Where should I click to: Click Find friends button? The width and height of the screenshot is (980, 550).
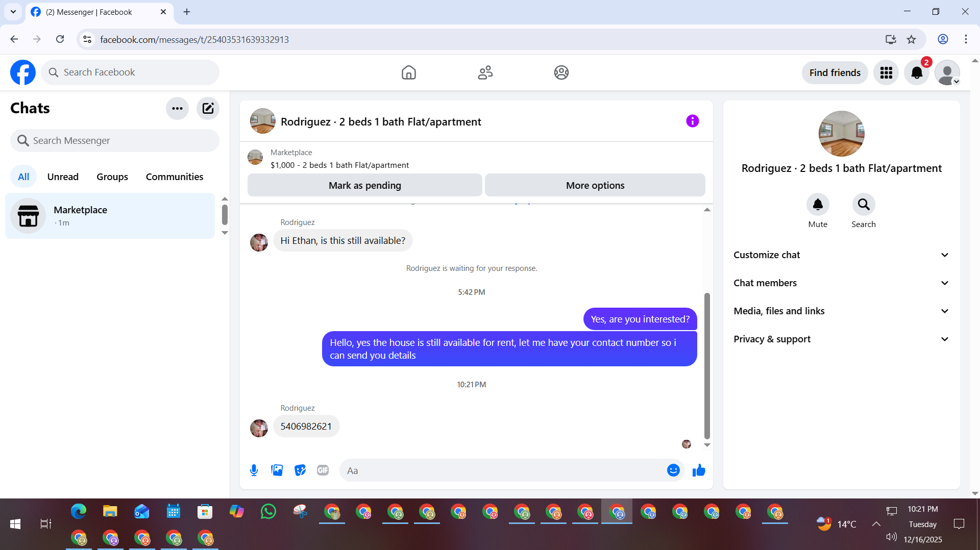835,72
